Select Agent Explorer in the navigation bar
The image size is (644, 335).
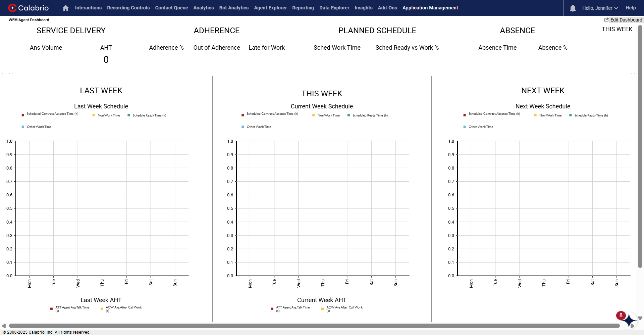[x=270, y=8]
